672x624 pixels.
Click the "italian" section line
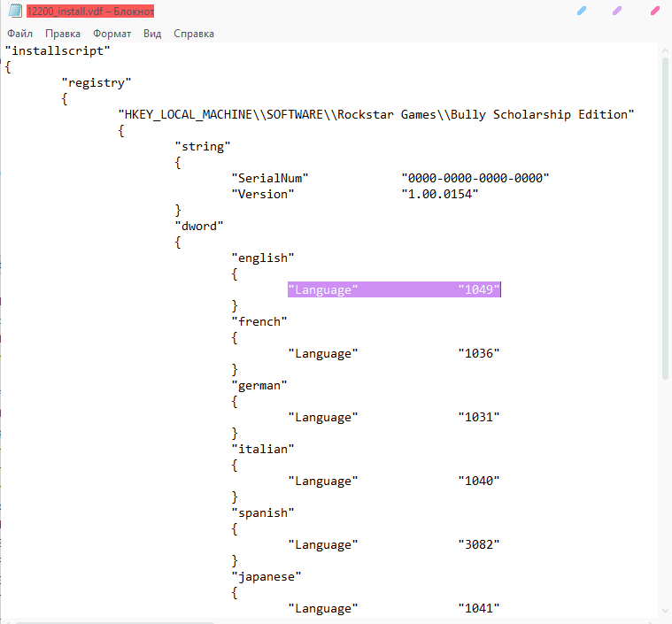[263, 449]
